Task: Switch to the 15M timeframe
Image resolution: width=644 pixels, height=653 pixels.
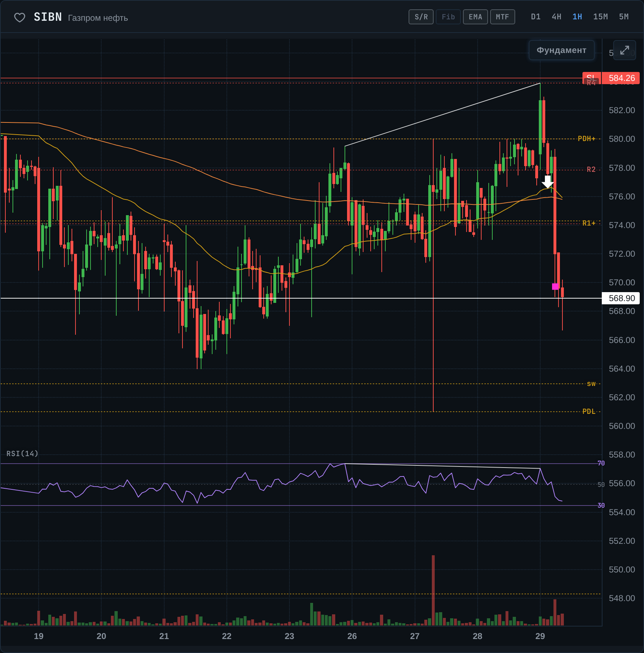Action: (600, 17)
